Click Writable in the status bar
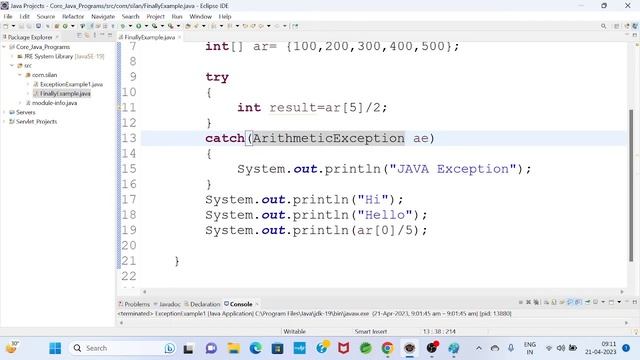Image resolution: width=640 pixels, height=360 pixels. (x=294, y=331)
